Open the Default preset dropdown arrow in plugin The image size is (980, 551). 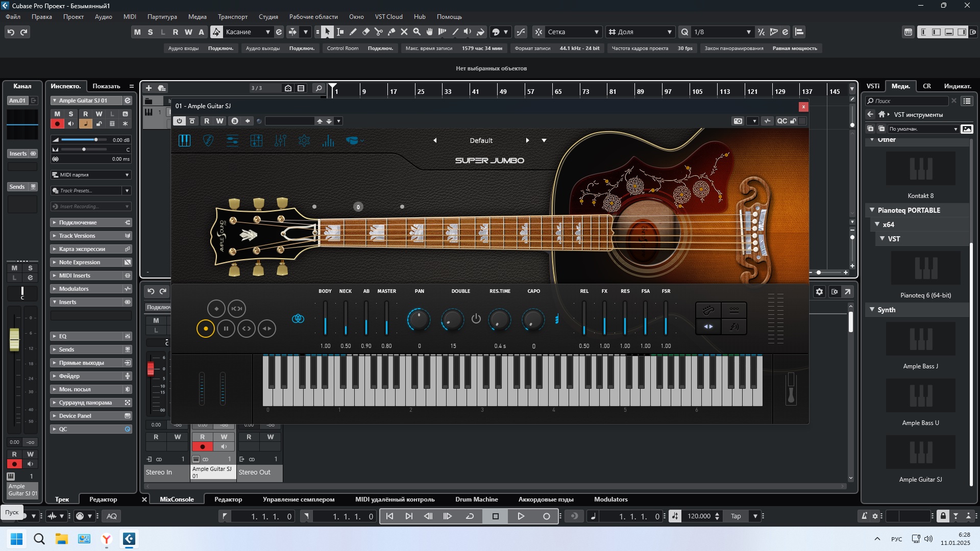coord(544,140)
